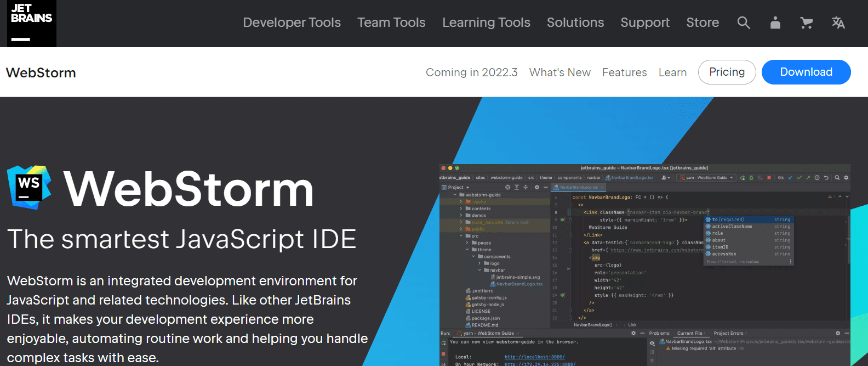Select README.md in the project tree
Screen dimensions: 868x366
pyautogui.click(x=482, y=325)
